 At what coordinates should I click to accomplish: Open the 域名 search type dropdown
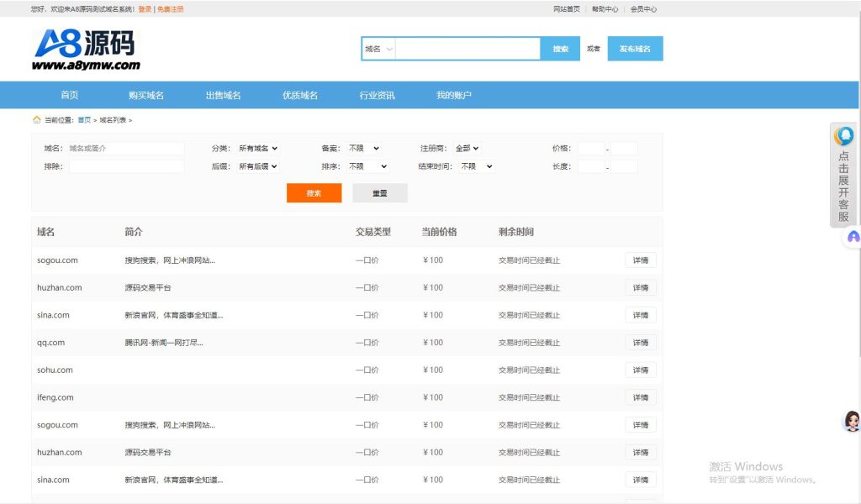[x=378, y=49]
